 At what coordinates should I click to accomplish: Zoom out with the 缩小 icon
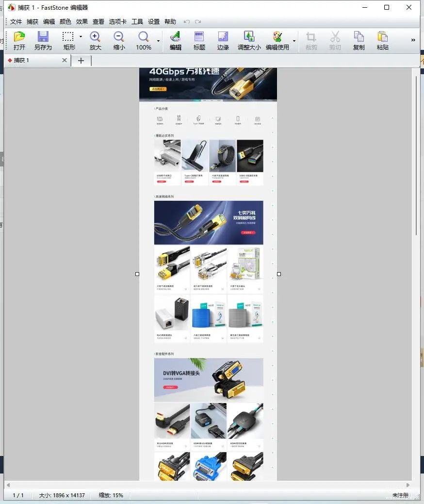pyautogui.click(x=119, y=40)
